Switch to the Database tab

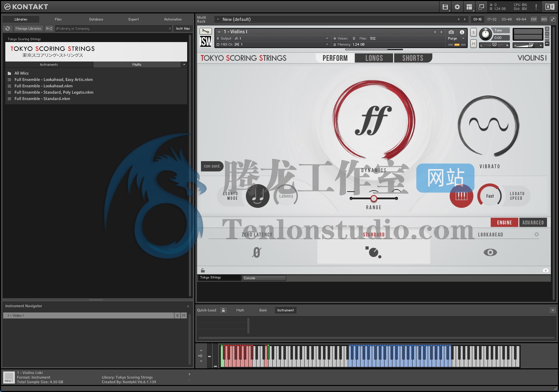point(96,19)
